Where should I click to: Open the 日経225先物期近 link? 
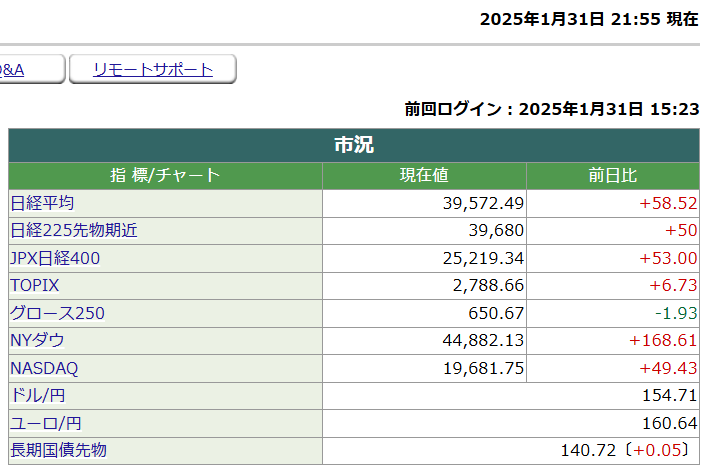(74, 230)
